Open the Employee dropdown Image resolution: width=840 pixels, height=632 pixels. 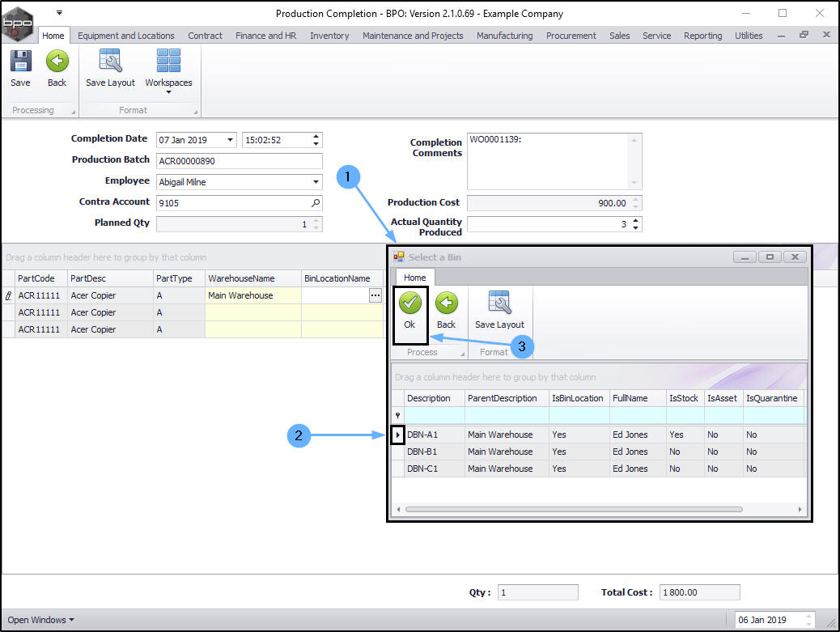click(x=316, y=182)
